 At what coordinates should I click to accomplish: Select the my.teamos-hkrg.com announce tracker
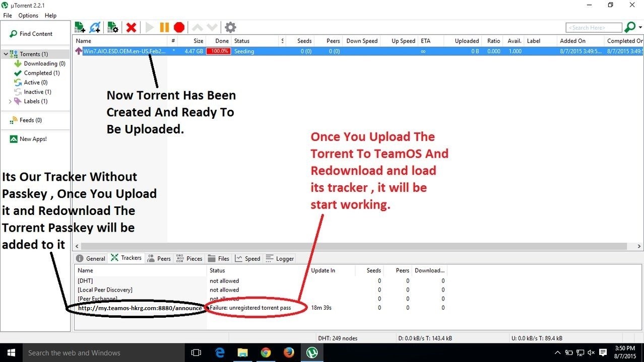pos(261,308)
